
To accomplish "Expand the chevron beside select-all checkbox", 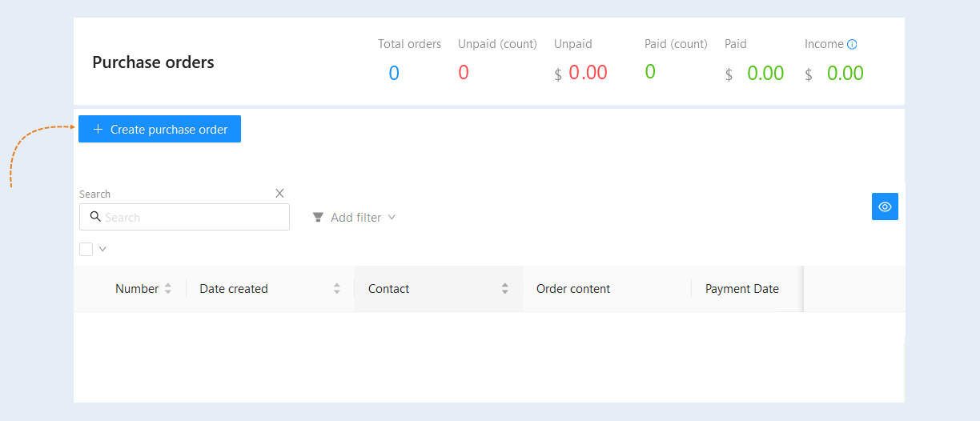I will click(x=102, y=249).
